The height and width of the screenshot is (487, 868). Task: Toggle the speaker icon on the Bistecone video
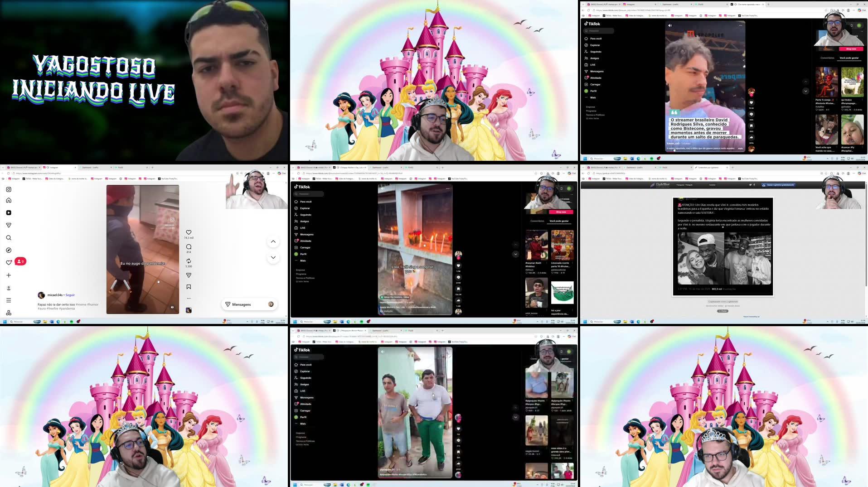tap(670, 25)
